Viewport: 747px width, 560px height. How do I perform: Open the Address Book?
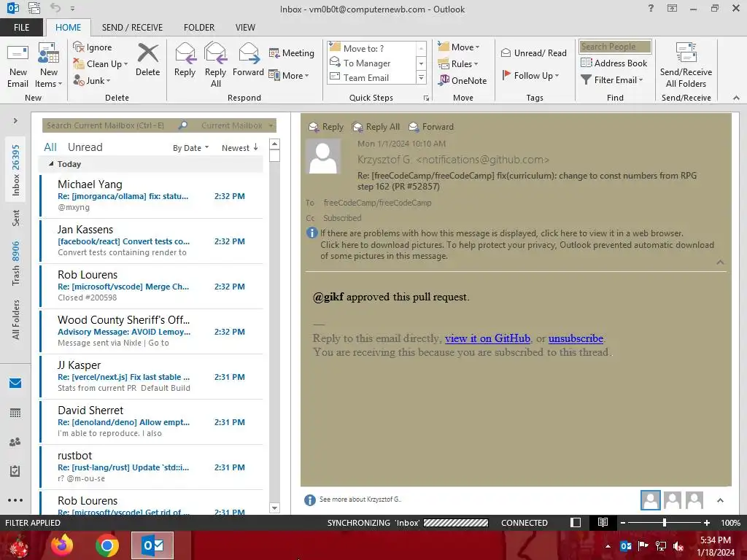coord(614,63)
